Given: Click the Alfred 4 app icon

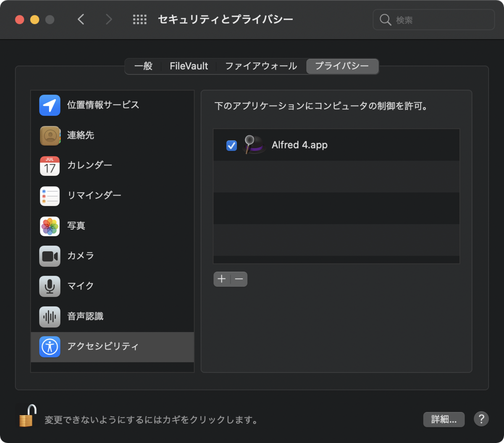Looking at the screenshot, I should (254, 145).
